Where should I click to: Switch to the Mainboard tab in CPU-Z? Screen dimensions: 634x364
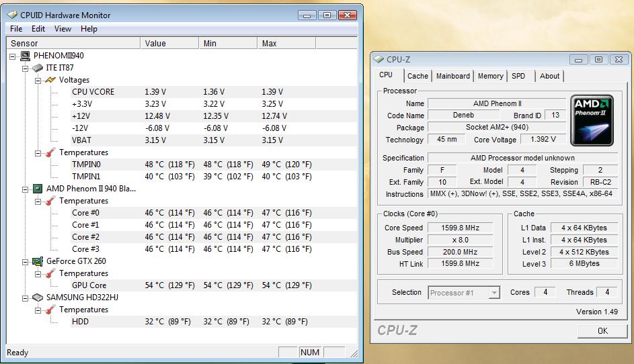[453, 76]
